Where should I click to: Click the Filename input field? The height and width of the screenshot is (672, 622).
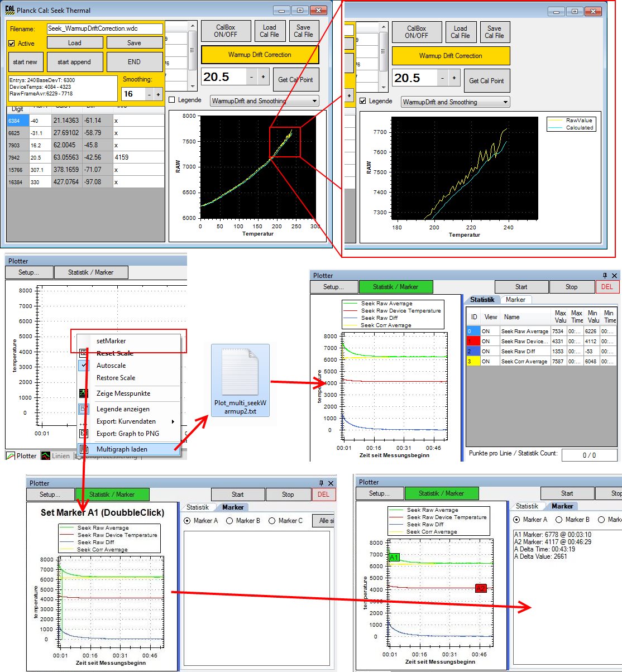tap(104, 28)
